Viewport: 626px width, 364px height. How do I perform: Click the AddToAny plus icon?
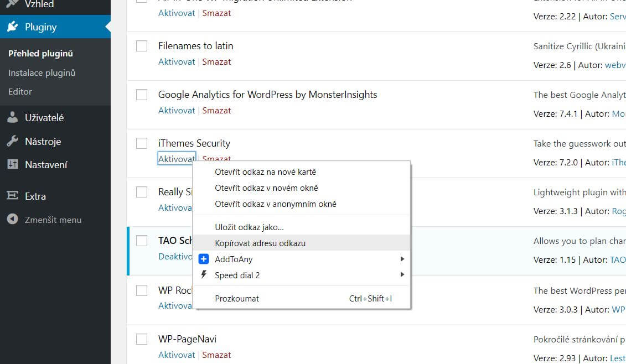click(x=204, y=259)
